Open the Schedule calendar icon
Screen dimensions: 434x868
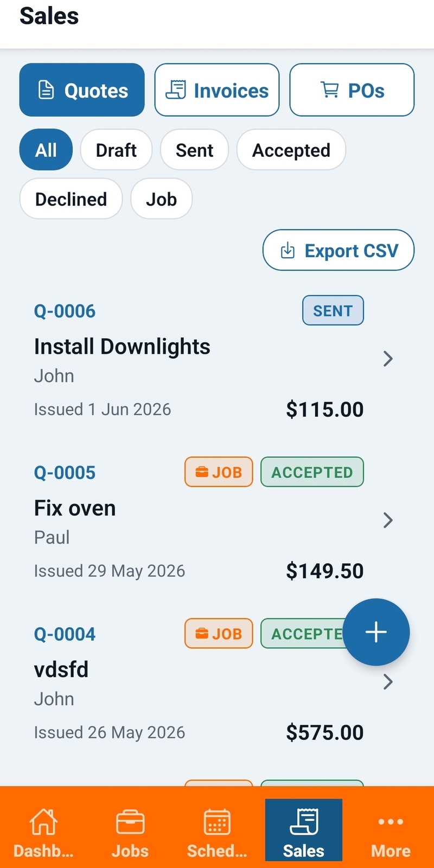[x=217, y=821]
